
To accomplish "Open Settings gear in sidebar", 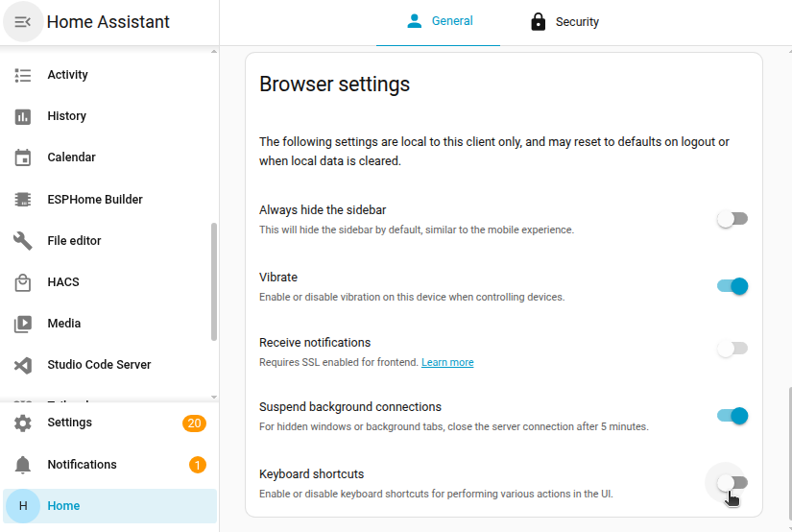I will pos(23,423).
